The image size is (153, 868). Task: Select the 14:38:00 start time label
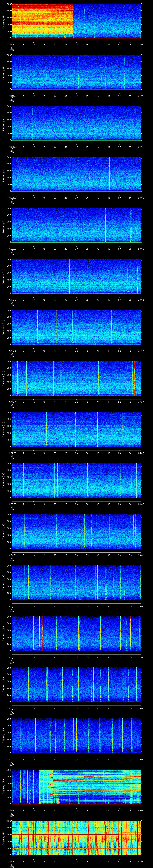click(12, 759)
